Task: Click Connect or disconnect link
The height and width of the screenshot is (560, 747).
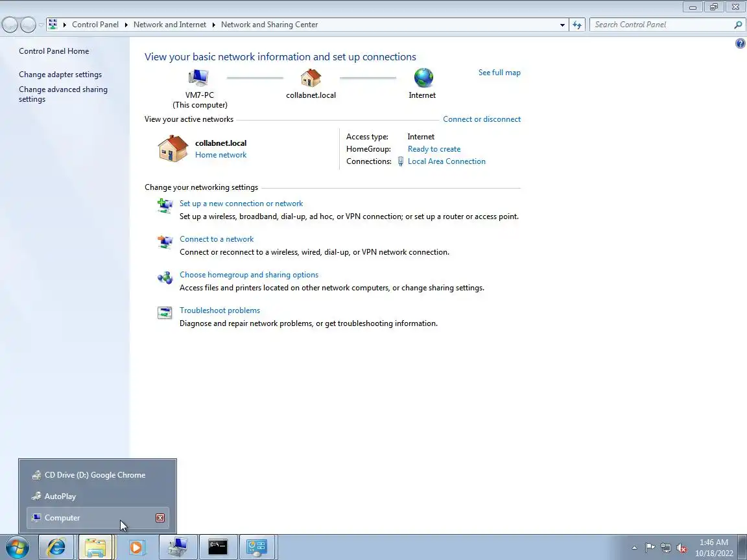Action: (482, 119)
